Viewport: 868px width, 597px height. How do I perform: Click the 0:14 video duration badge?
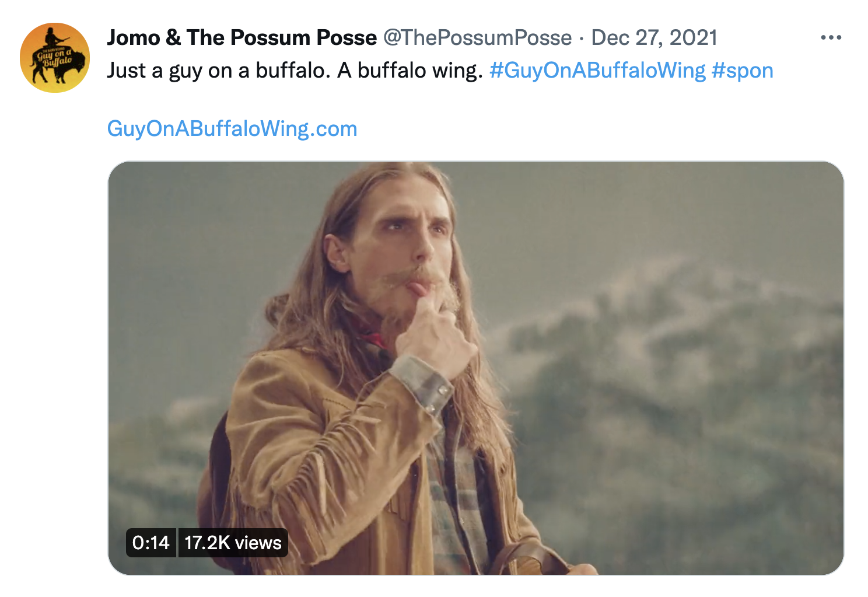[150, 543]
